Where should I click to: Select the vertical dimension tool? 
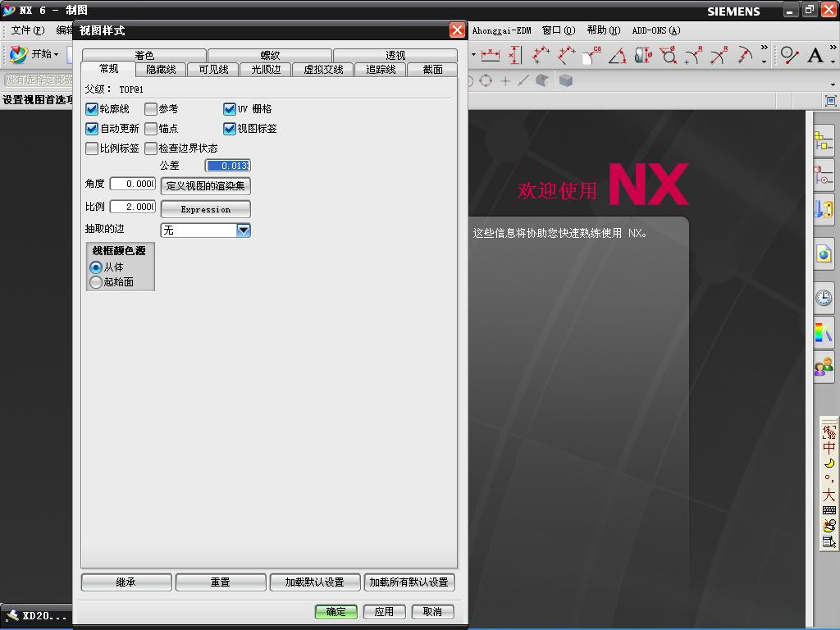pyautogui.click(x=515, y=55)
